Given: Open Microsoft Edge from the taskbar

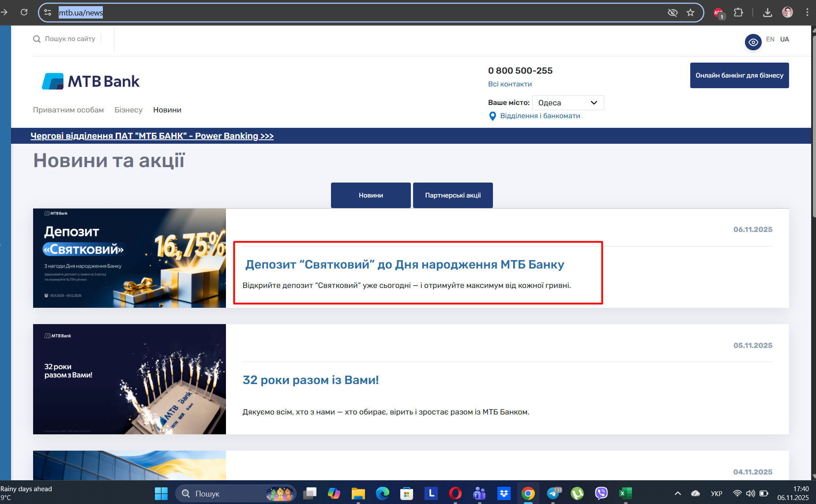Looking at the screenshot, I should (383, 493).
